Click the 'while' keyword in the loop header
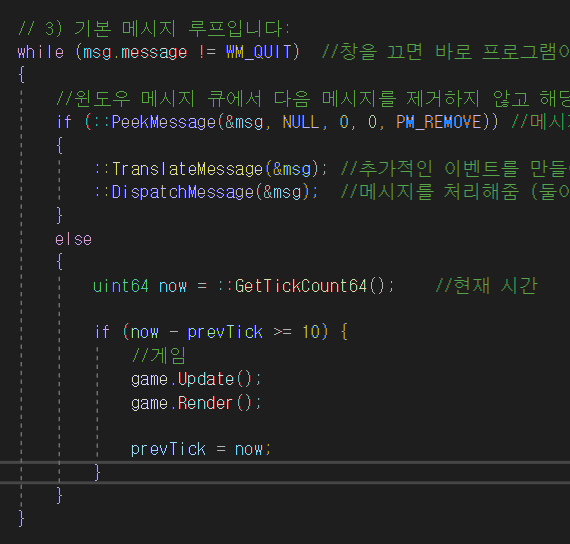Viewport: 570px width, 544px height. 40,52
